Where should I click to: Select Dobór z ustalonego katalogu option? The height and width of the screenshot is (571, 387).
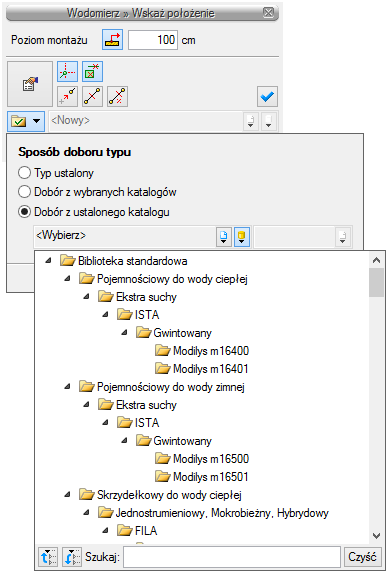tap(24, 212)
